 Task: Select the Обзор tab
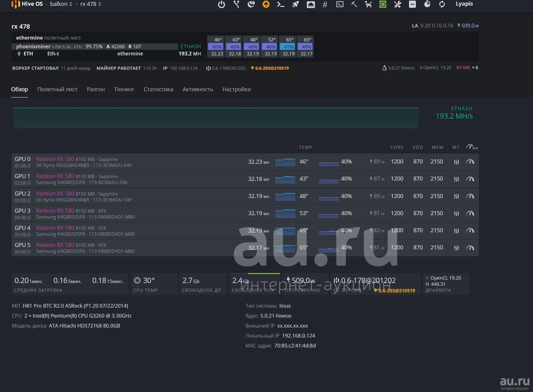point(20,89)
